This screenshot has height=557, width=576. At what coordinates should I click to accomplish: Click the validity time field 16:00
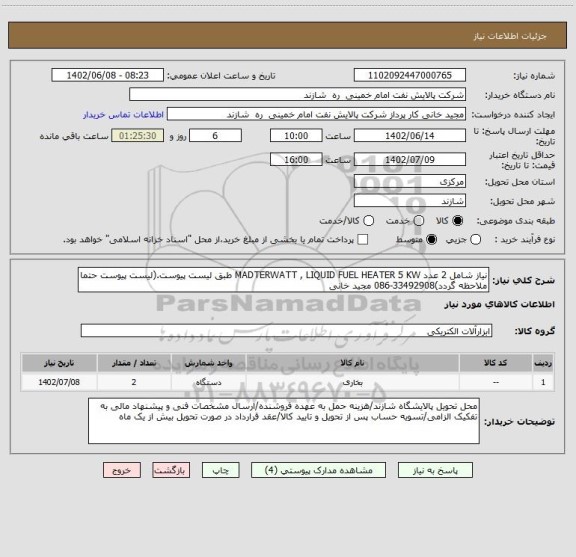(296, 159)
